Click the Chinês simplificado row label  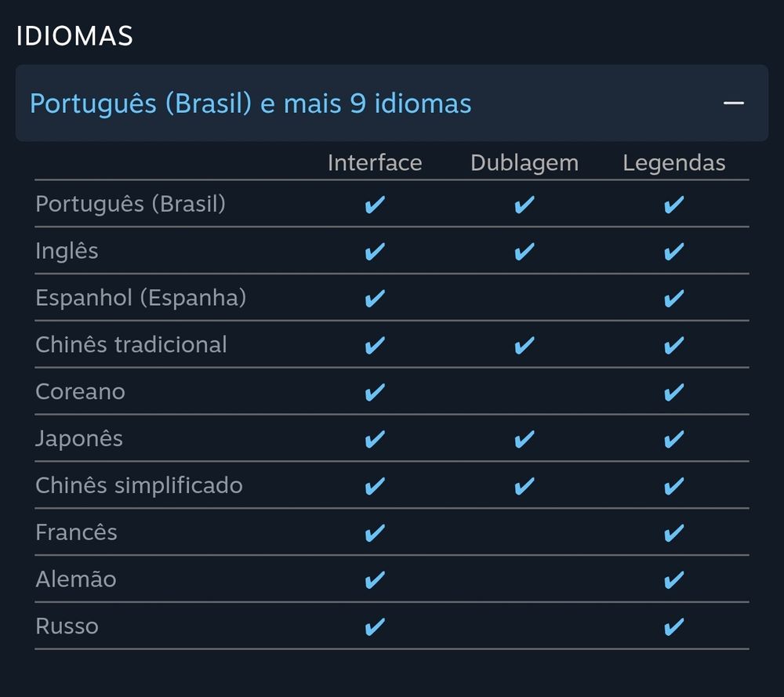coord(139,485)
